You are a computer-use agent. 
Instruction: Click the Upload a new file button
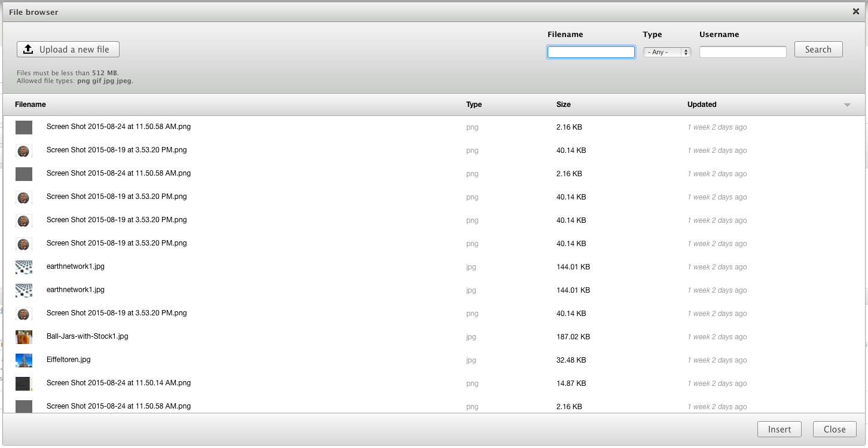68,50
